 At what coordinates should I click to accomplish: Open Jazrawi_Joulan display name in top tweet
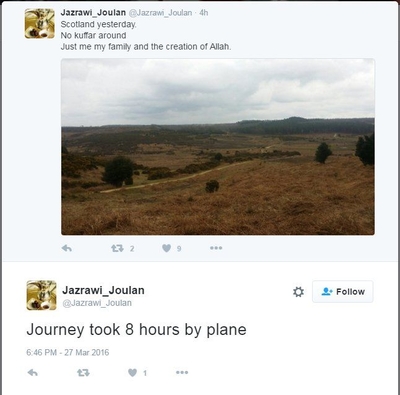(x=93, y=13)
